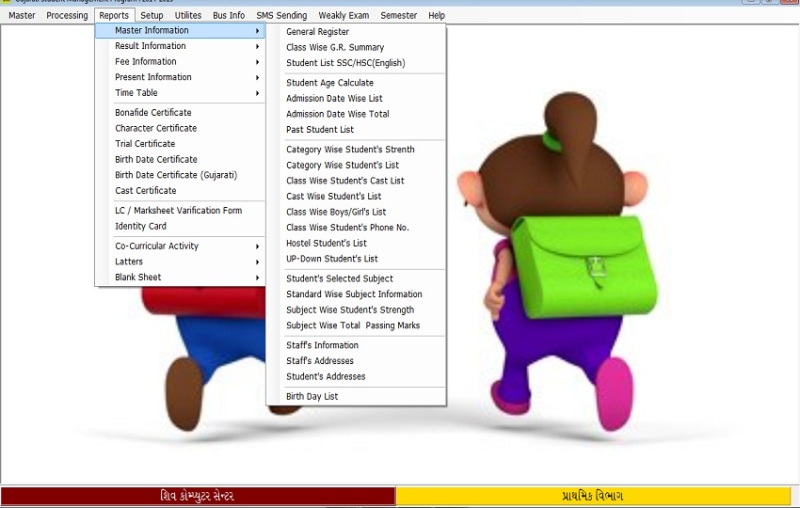Open Hostel Student's List
The image size is (800, 508).
326,243
